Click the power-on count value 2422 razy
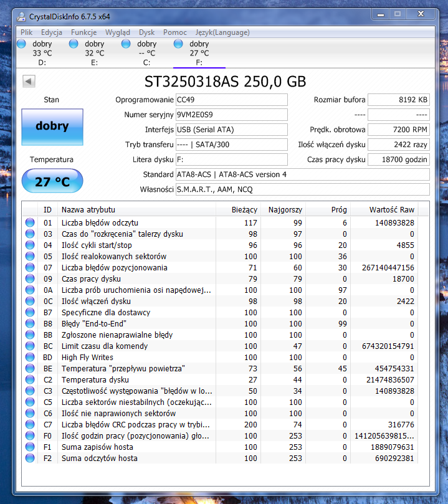 (x=399, y=145)
